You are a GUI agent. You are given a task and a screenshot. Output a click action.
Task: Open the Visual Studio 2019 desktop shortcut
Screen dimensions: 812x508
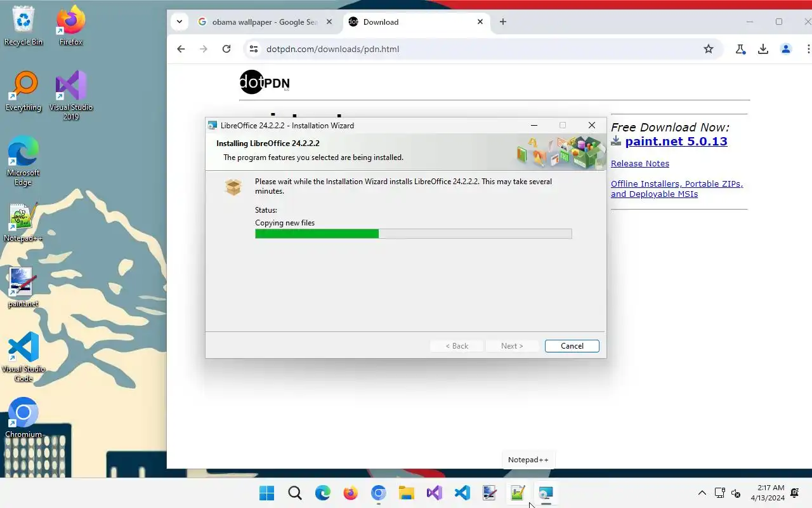click(71, 95)
